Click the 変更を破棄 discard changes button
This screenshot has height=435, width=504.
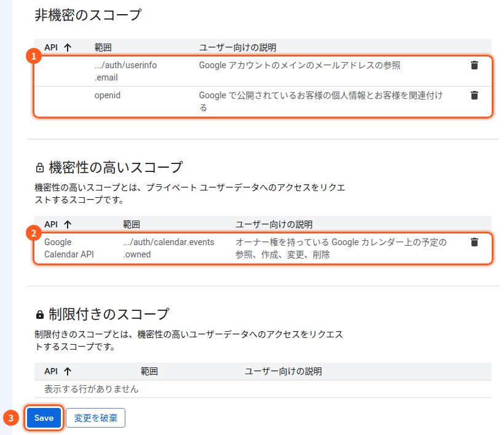pyautogui.click(x=95, y=418)
